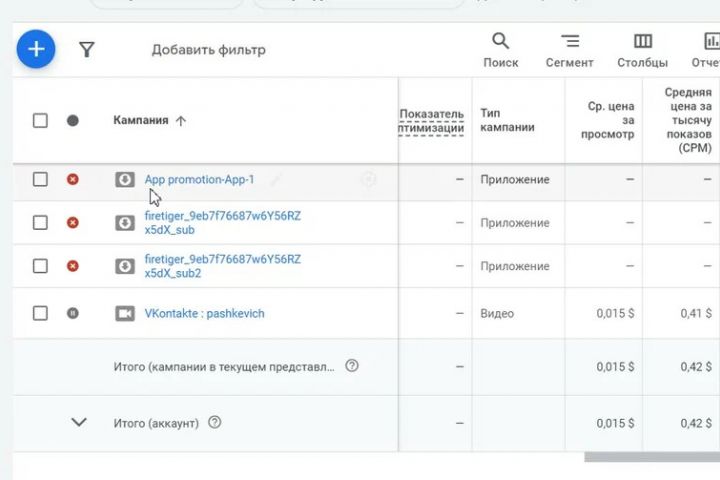Click red status icon of App promotion-App-1
Image resolution: width=720 pixels, height=480 pixels.
72,179
